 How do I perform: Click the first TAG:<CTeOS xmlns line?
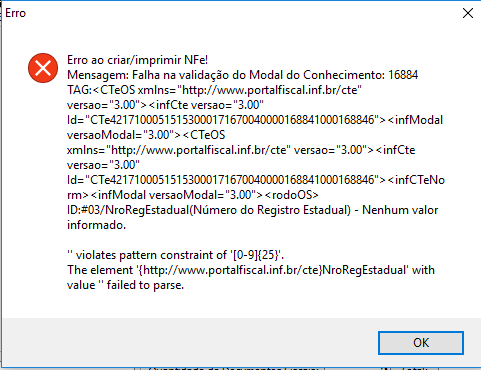(x=214, y=90)
